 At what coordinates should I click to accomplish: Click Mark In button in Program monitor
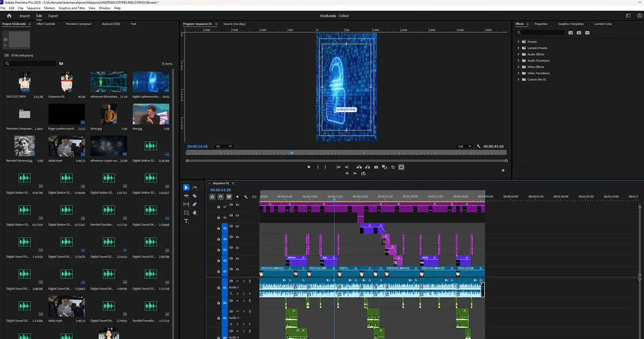point(318,167)
